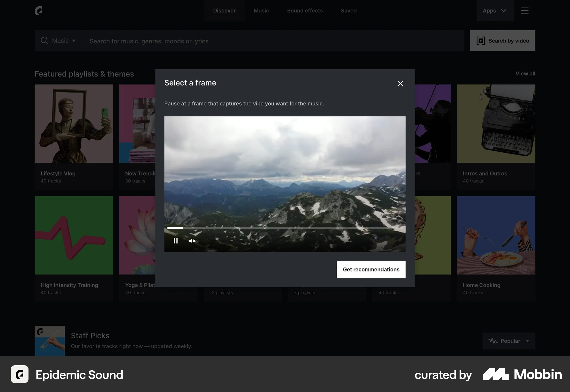The height and width of the screenshot is (392, 570).
Task: Go to the Saved section
Action: point(349,10)
